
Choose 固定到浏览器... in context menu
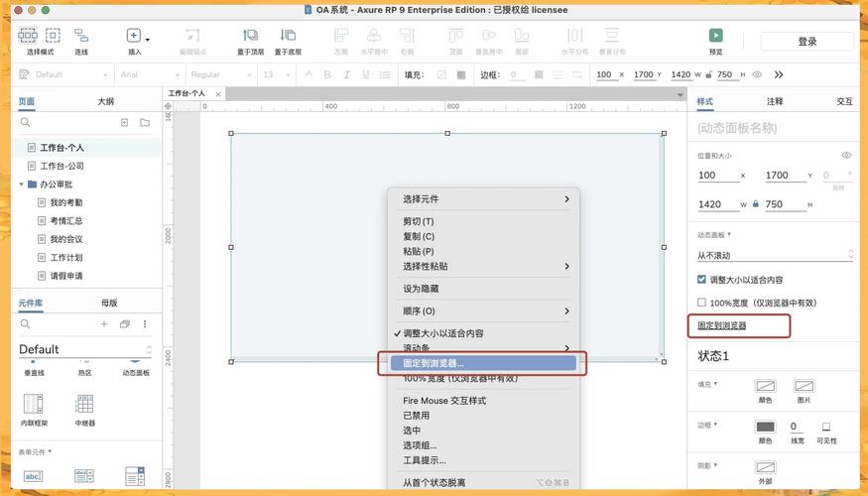click(483, 363)
